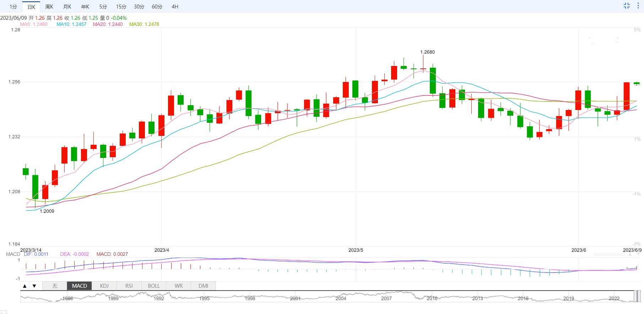Click the 1.208 price axis label
The image size is (644, 314).
[x=14, y=192]
